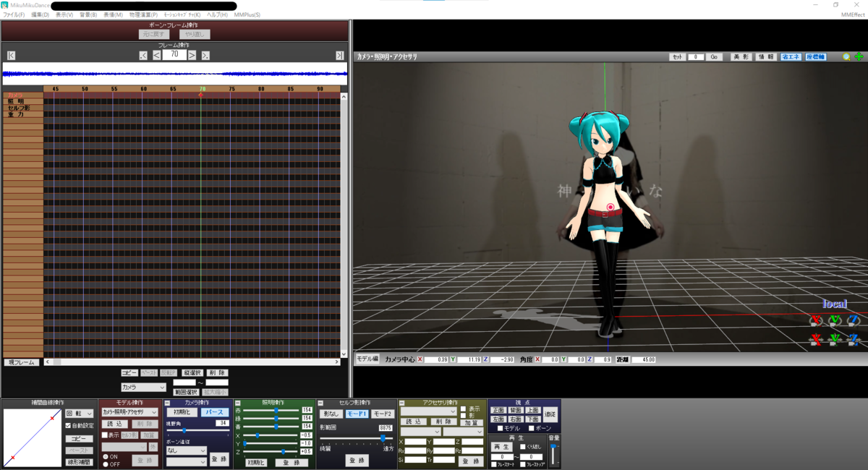Open the accessory selection dropdown
This screenshot has height=470, width=868.
click(x=429, y=411)
